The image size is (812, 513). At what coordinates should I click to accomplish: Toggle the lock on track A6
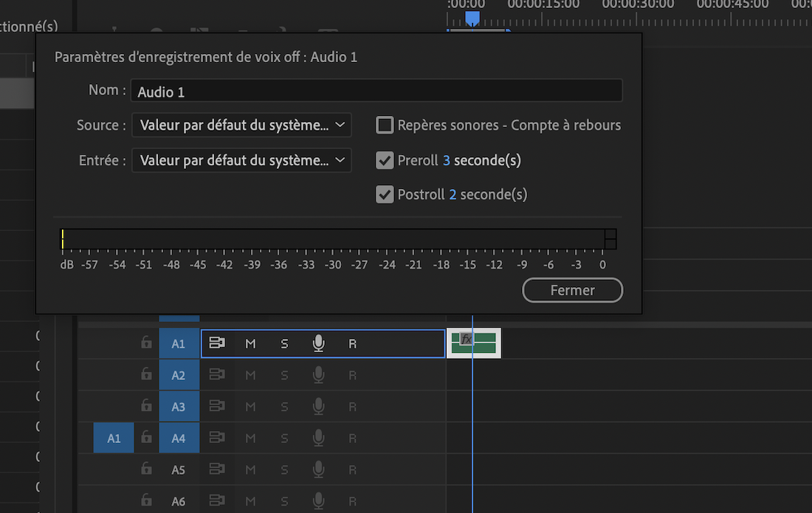coord(147,500)
